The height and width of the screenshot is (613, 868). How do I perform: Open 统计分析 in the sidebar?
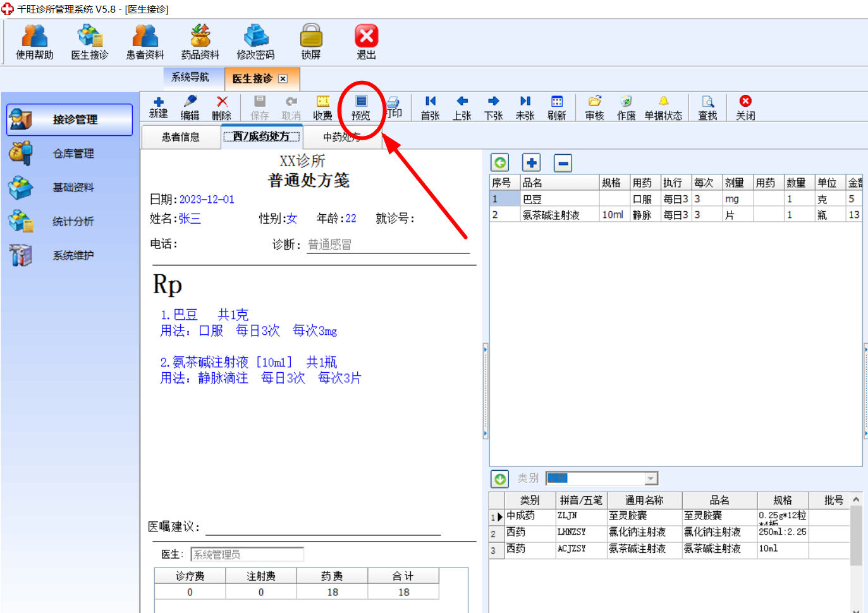coord(70,221)
